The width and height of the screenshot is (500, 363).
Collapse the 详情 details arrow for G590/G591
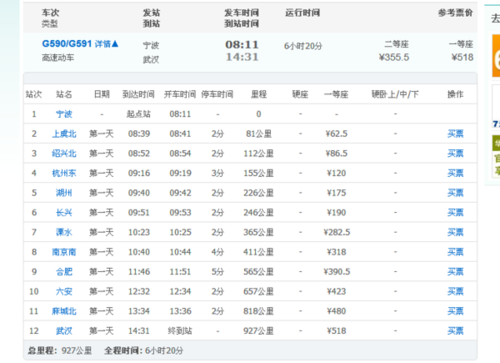(x=106, y=44)
